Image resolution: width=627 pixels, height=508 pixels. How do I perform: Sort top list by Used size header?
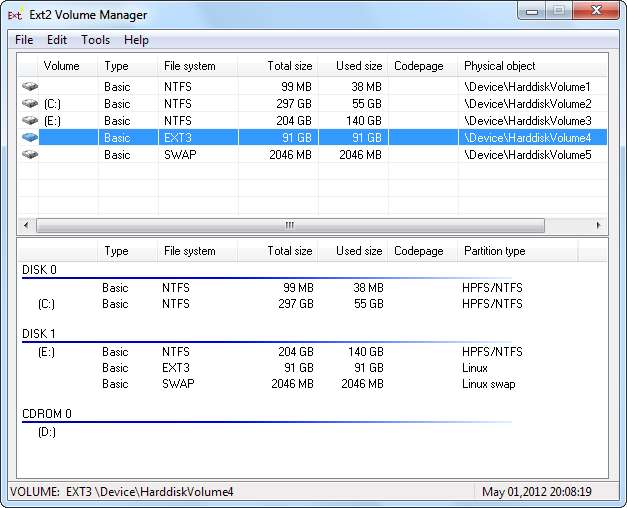(353, 66)
